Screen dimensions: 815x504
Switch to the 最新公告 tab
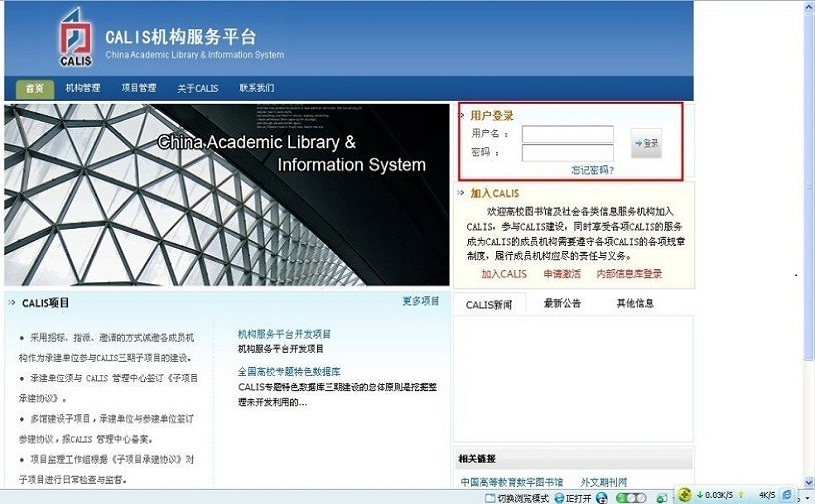tap(563, 304)
